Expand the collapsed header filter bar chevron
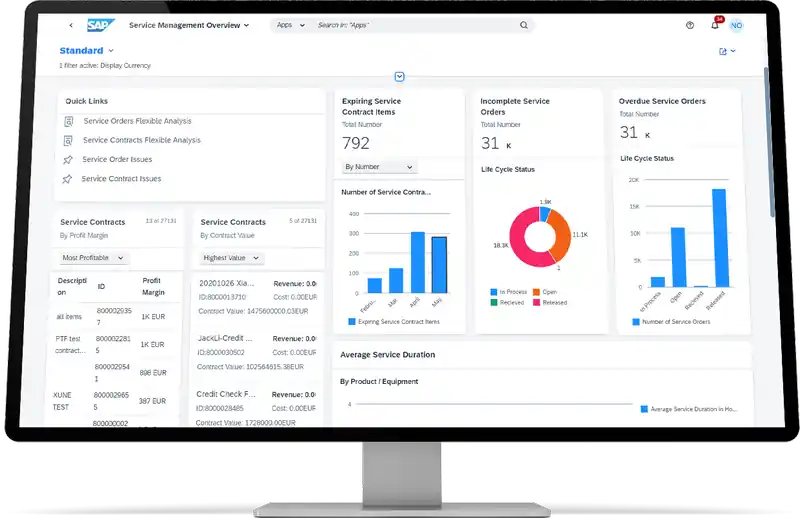The height and width of the screenshot is (518, 800). point(399,77)
